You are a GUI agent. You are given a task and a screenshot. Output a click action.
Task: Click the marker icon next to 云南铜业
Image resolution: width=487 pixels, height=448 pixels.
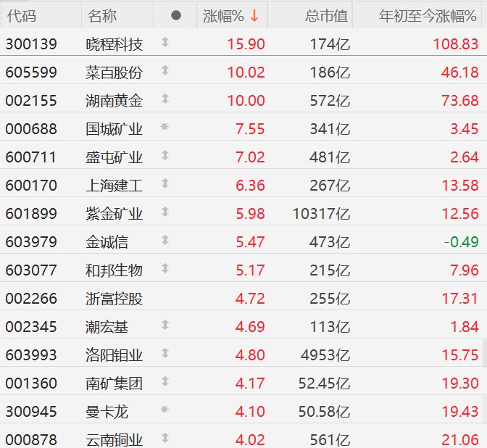165,438
